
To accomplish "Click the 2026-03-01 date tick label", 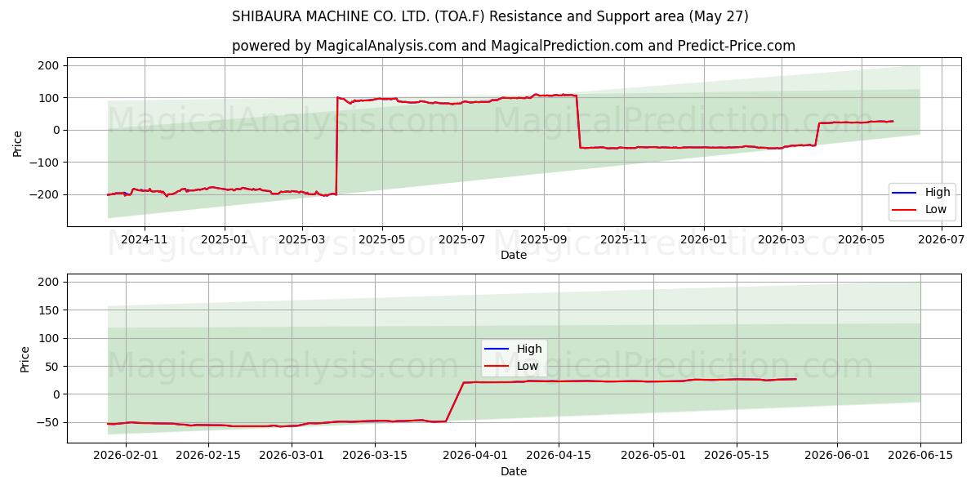I will pyautogui.click(x=292, y=456).
